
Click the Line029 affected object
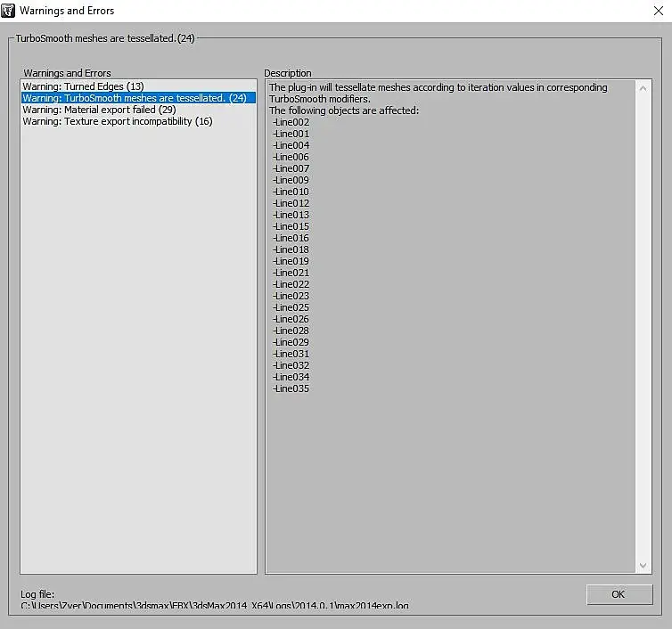click(291, 342)
